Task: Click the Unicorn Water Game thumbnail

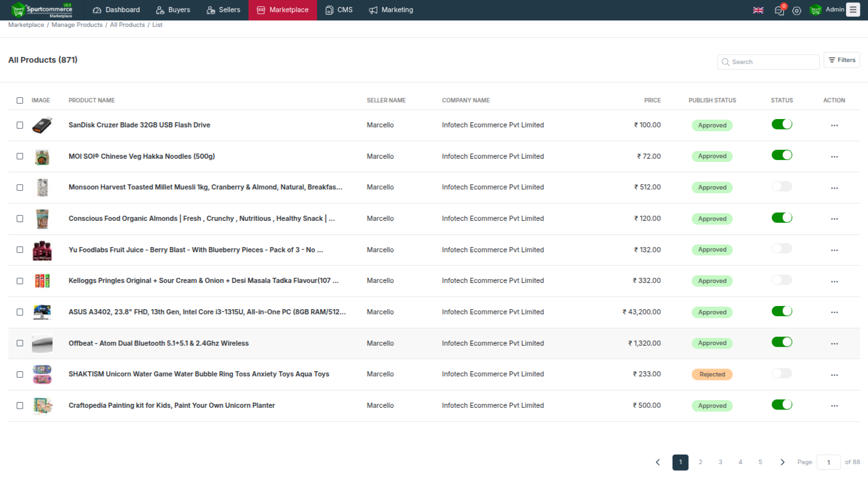Action: (x=42, y=374)
